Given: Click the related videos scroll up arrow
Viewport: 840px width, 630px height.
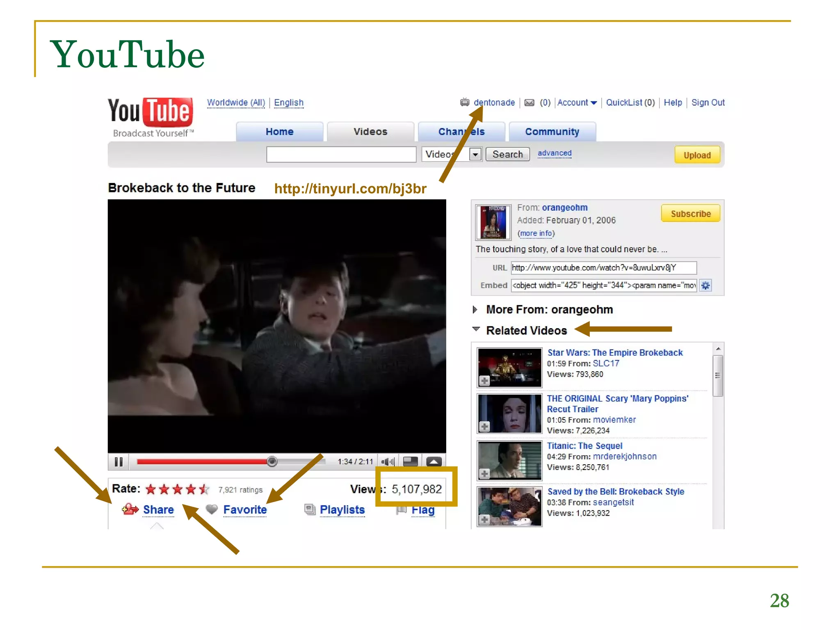Looking at the screenshot, I should 718,349.
